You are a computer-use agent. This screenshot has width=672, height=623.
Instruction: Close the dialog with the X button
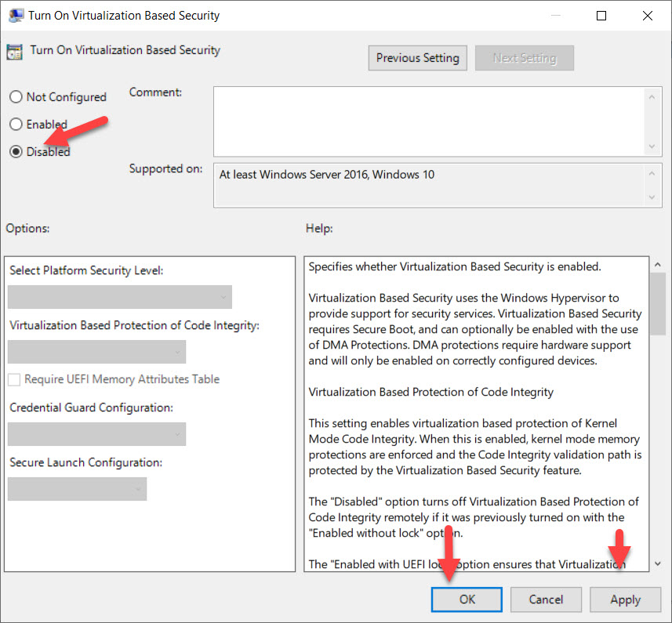(x=647, y=15)
